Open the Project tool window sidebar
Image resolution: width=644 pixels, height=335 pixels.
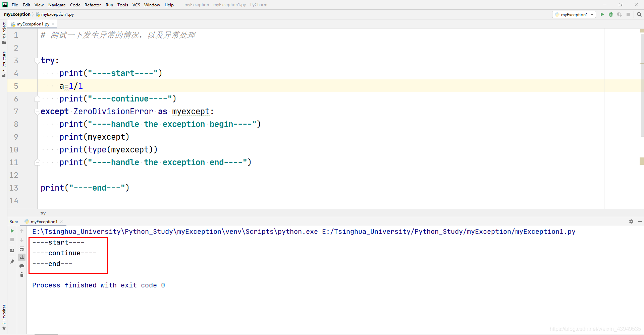click(4, 33)
